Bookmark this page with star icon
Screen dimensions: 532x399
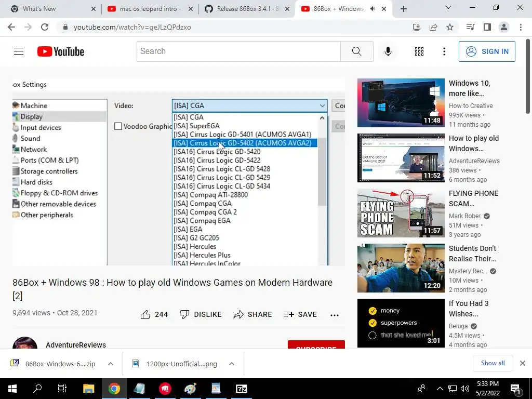pos(450,27)
